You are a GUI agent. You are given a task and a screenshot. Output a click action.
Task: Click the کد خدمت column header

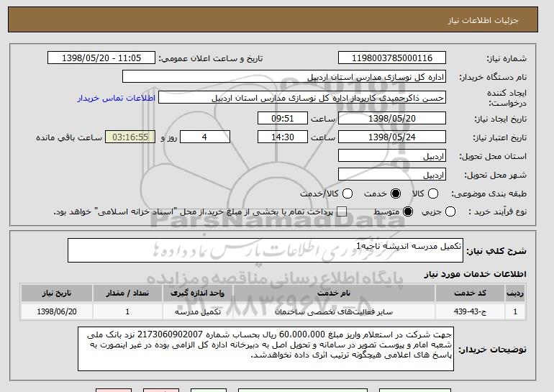[x=470, y=293]
